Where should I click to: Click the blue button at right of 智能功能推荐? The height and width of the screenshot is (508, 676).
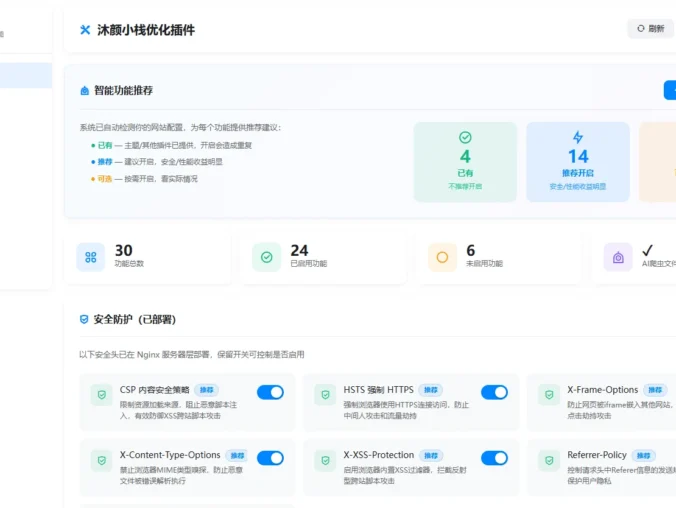pyautogui.click(x=670, y=90)
